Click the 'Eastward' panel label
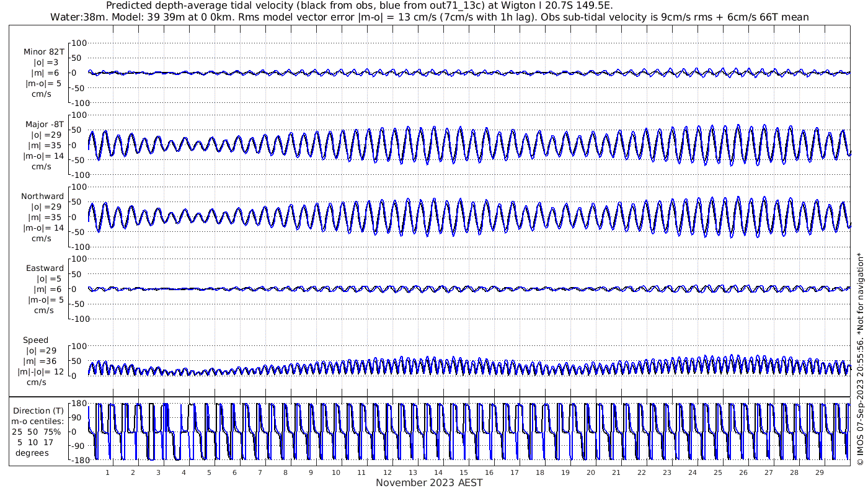Screen dimensions: 868x496 [45, 268]
